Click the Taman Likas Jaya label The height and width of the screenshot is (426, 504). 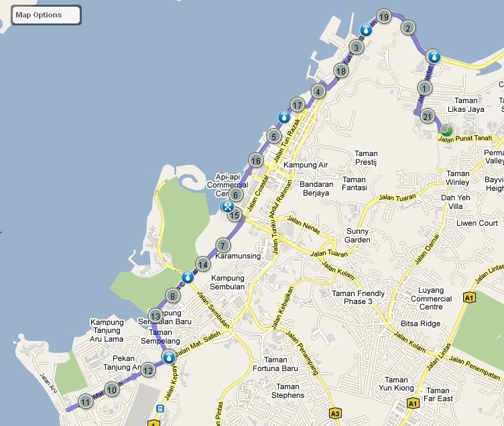point(466,105)
